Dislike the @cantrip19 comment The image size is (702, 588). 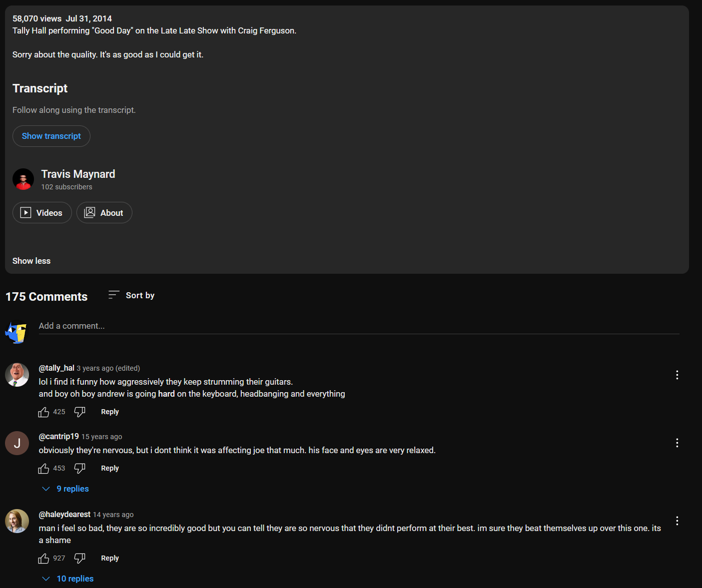[x=80, y=469]
